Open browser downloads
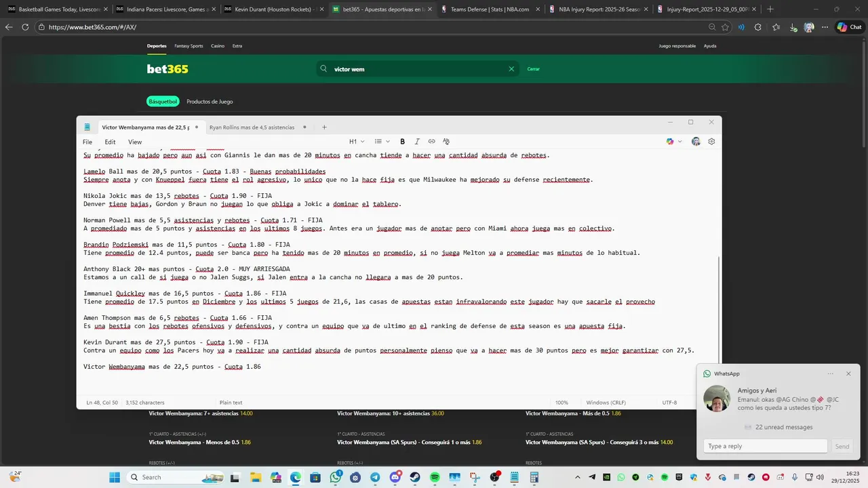Screen dimensions: 868x488 [x=793, y=27]
